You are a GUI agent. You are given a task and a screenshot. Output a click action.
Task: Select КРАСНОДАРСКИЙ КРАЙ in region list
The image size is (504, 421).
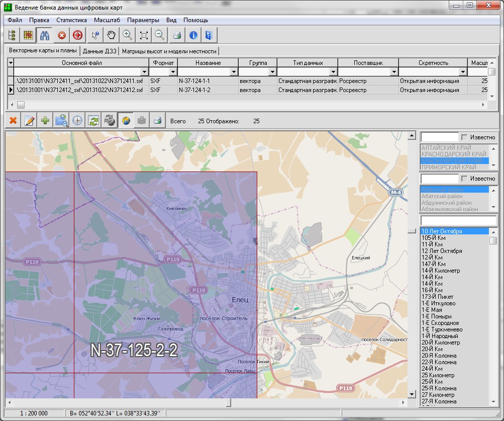pyautogui.click(x=454, y=154)
